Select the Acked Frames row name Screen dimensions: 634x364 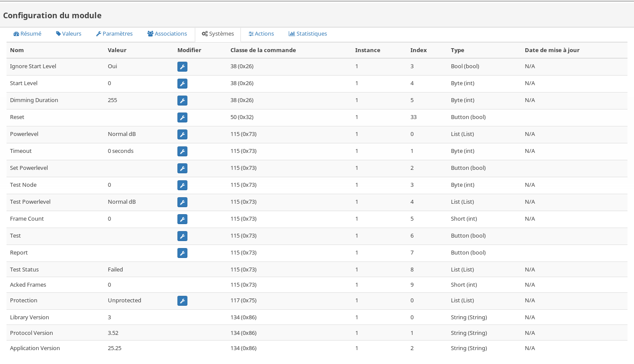[28, 285]
